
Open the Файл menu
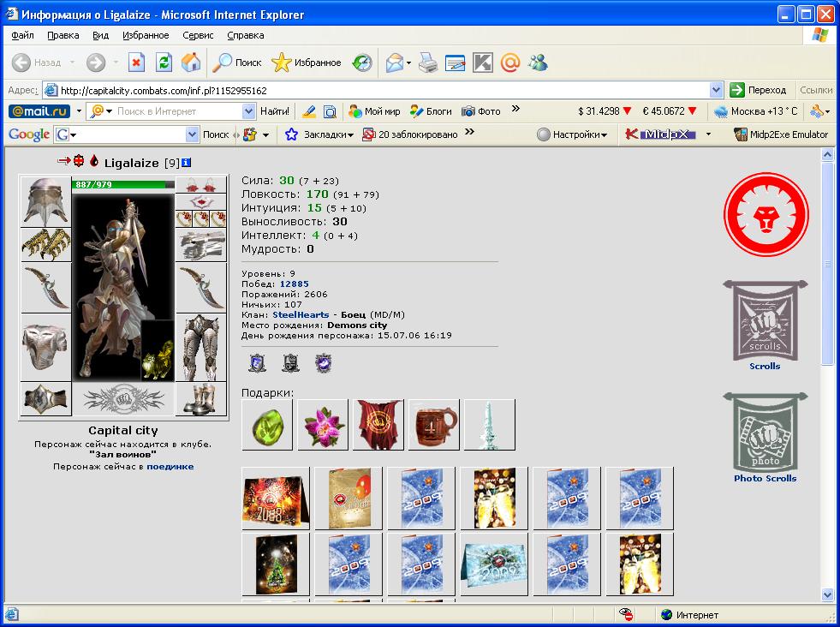[x=22, y=35]
